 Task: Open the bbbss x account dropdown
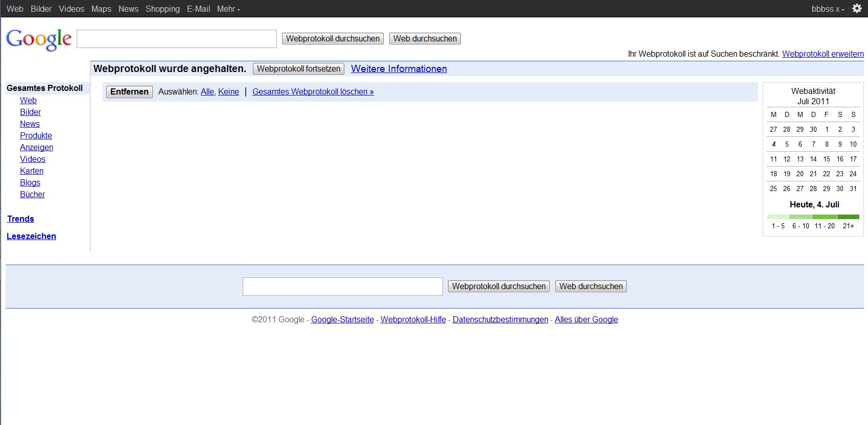point(827,9)
